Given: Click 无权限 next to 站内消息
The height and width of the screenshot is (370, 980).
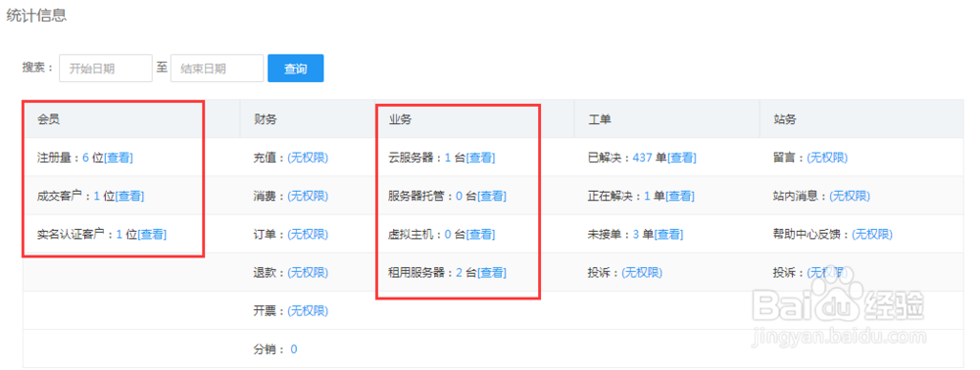Looking at the screenshot, I should [x=850, y=196].
